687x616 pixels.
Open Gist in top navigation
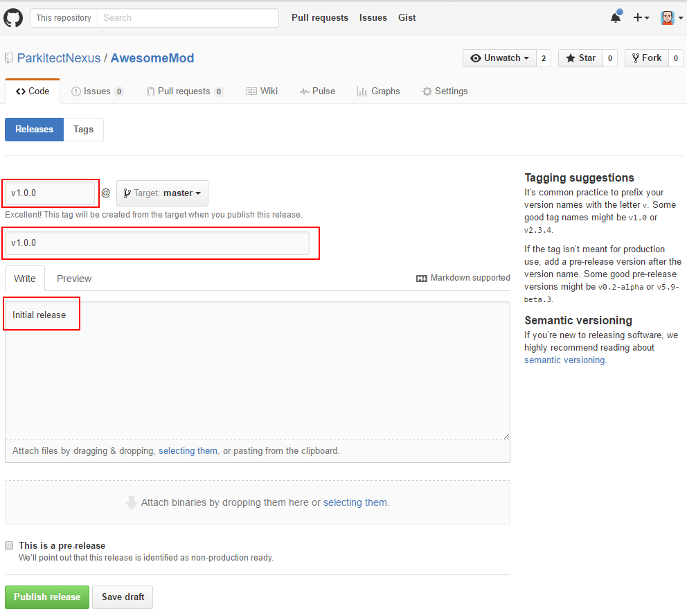407,17
